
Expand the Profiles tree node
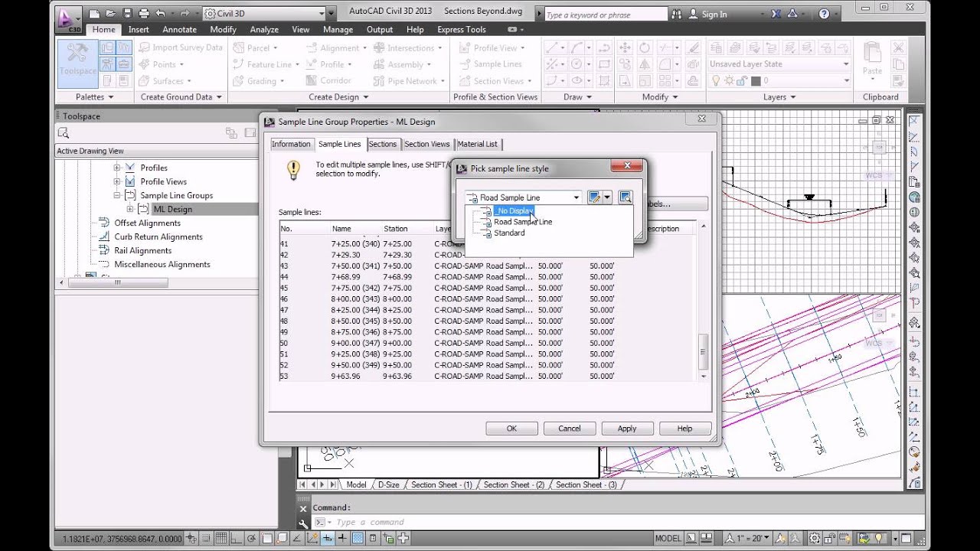pyautogui.click(x=117, y=168)
